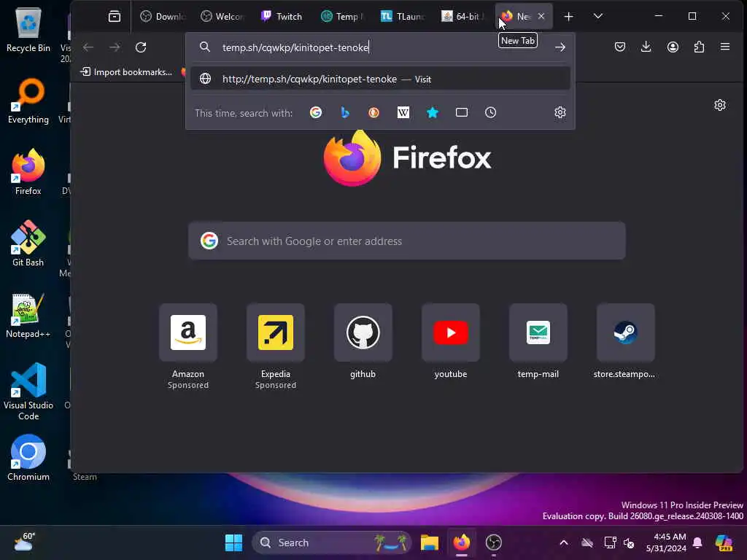Open File Explorer from taskbar

pos(429,542)
